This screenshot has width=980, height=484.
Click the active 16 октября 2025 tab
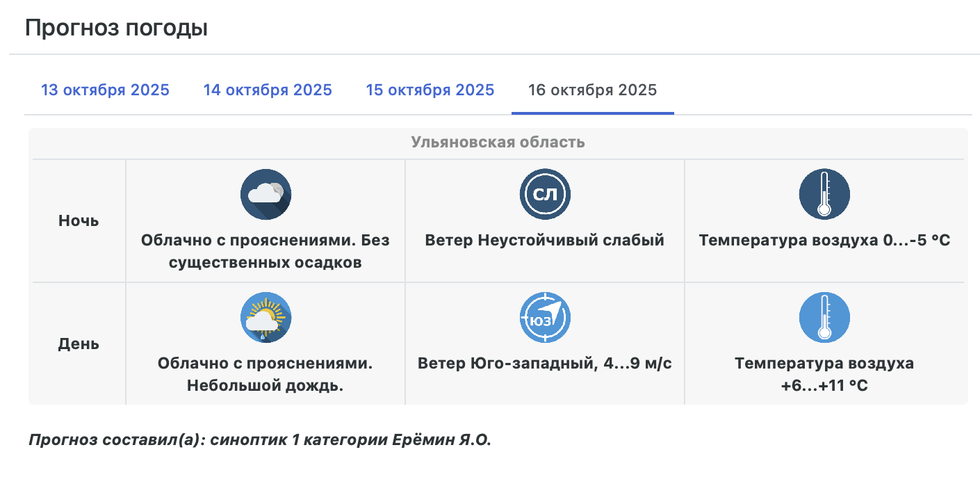coord(592,90)
